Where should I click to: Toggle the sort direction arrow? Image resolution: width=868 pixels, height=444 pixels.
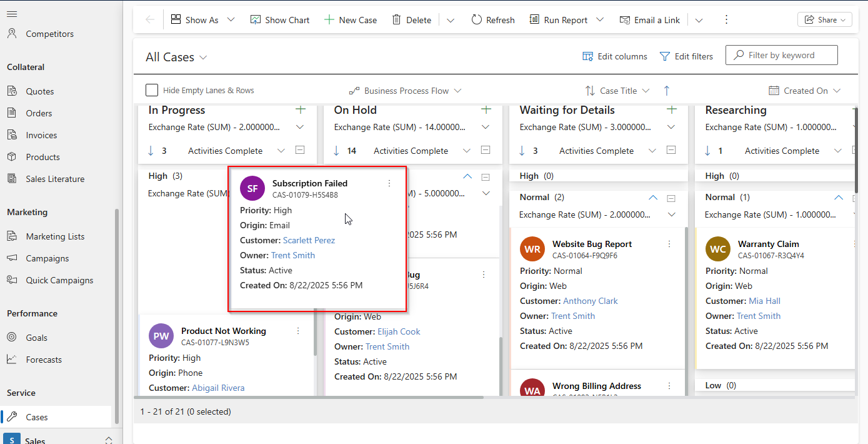click(667, 90)
